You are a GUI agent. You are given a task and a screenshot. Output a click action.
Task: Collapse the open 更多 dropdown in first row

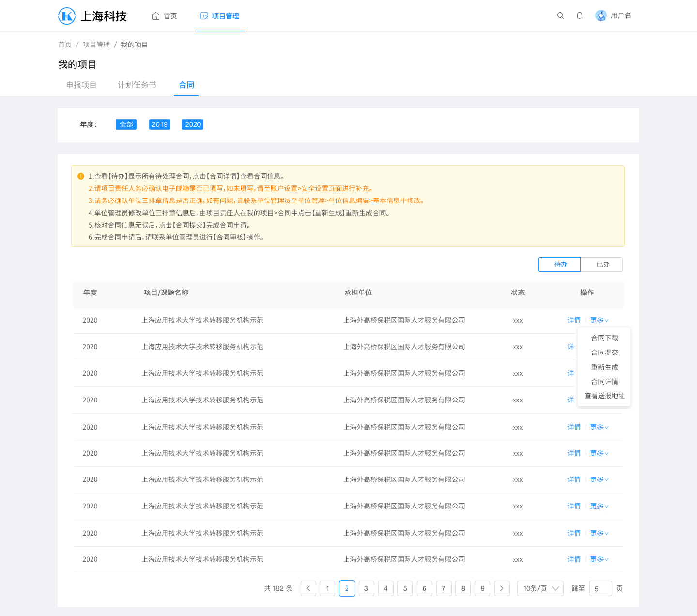(599, 320)
